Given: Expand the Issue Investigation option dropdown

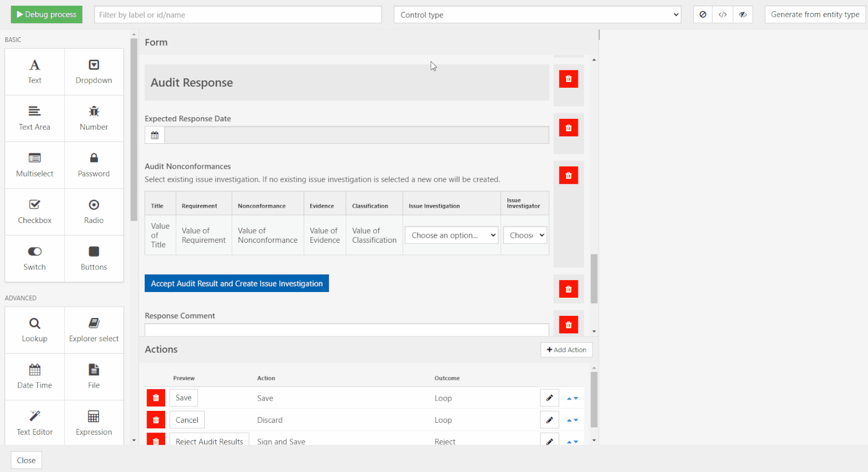Looking at the screenshot, I should coord(451,235).
